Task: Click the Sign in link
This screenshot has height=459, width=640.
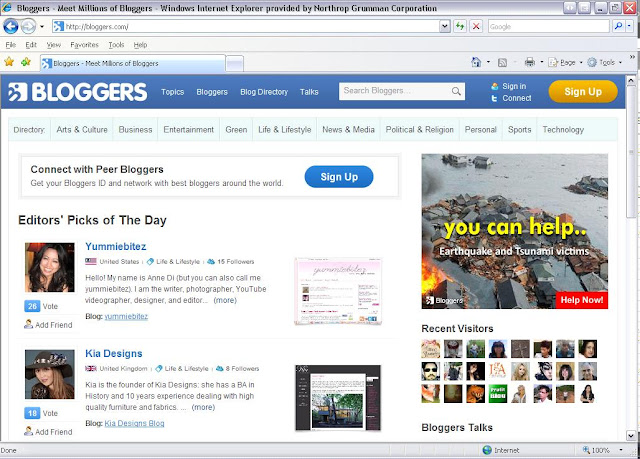Action: coord(513,86)
